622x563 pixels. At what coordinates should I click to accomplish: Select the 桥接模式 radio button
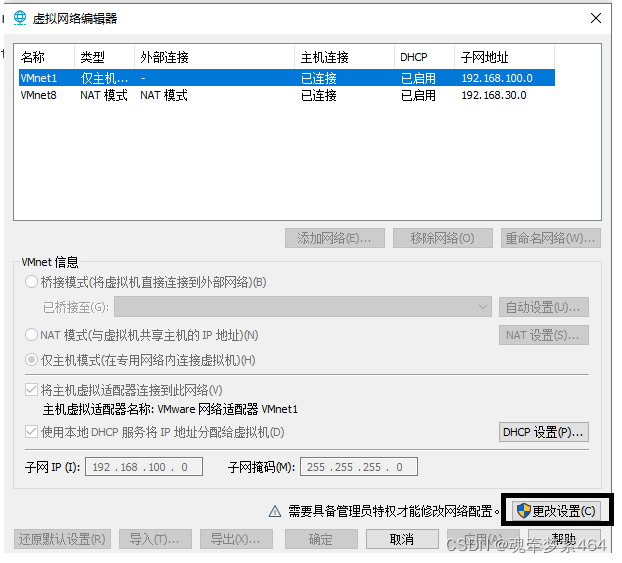[x=31, y=282]
